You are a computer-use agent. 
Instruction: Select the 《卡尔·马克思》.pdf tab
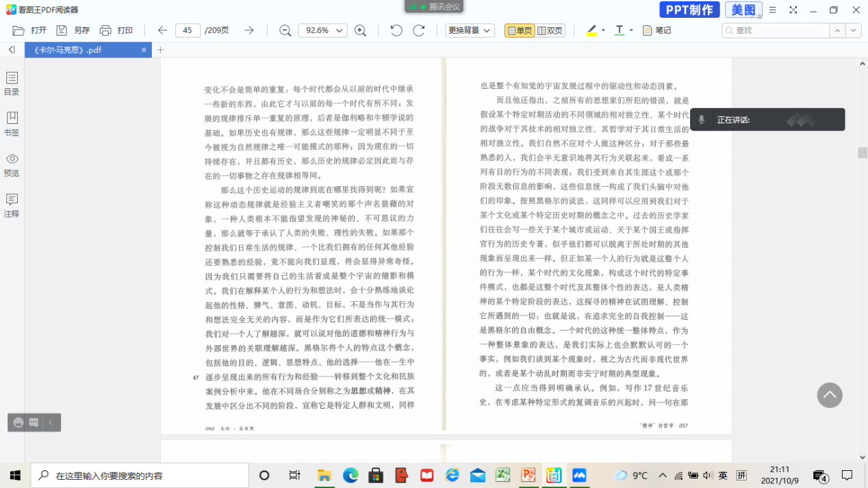tap(82, 50)
